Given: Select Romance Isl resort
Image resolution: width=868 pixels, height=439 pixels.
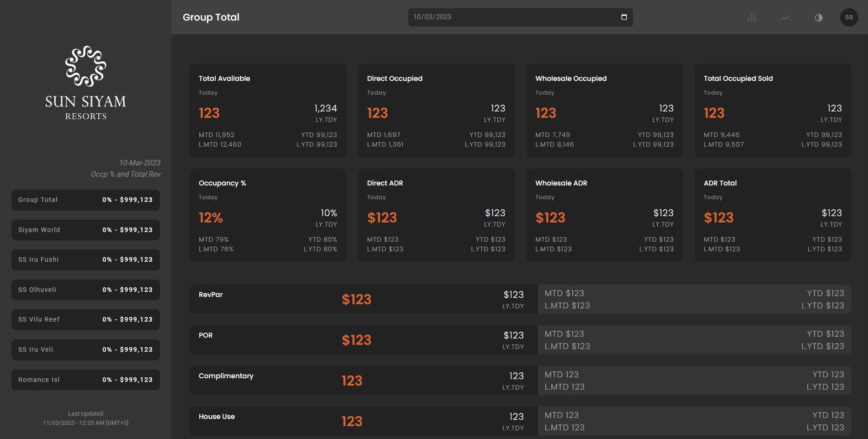Looking at the screenshot, I should tap(85, 380).
